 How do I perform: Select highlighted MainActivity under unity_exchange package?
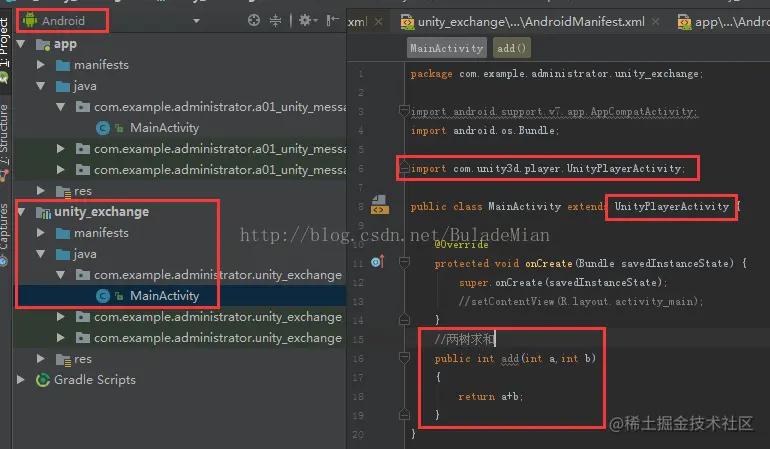coord(165,296)
